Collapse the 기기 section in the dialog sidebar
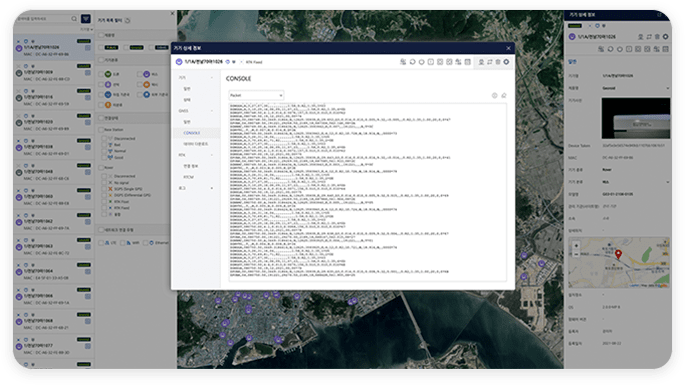 (212, 78)
